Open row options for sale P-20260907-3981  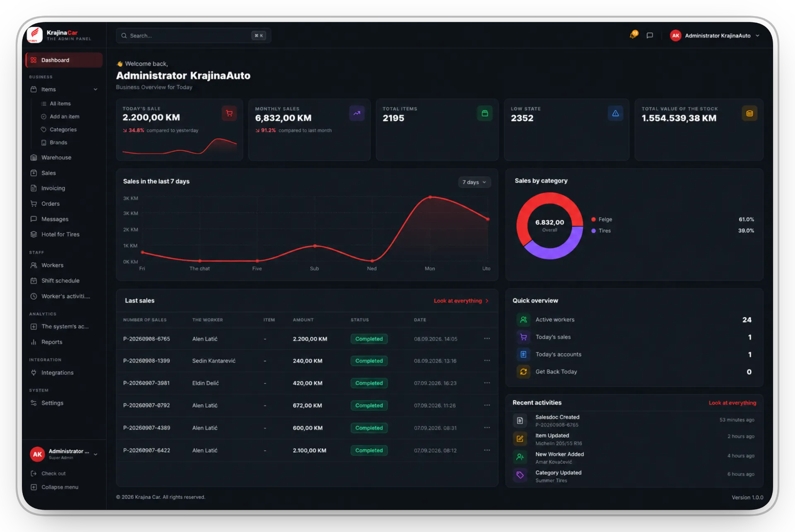pyautogui.click(x=487, y=383)
